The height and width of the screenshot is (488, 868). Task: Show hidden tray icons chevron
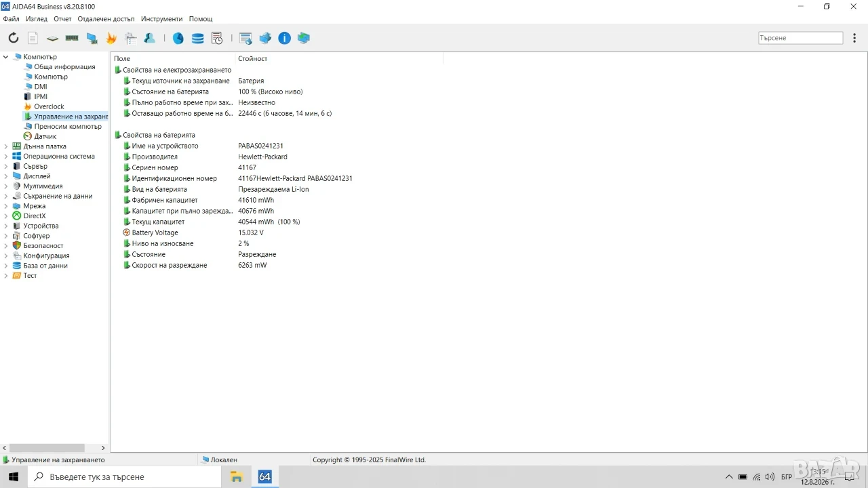[x=729, y=477]
